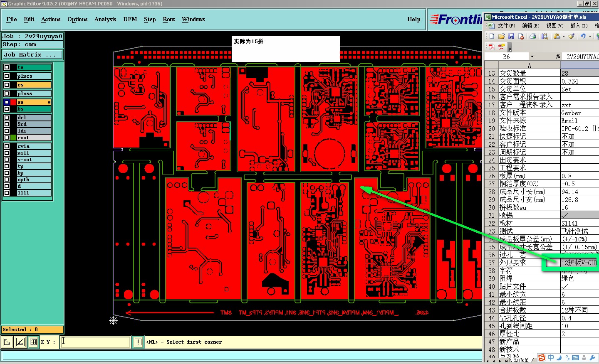
Task: Open the Excel Name Box dropdown arrow
Action: 532,57
